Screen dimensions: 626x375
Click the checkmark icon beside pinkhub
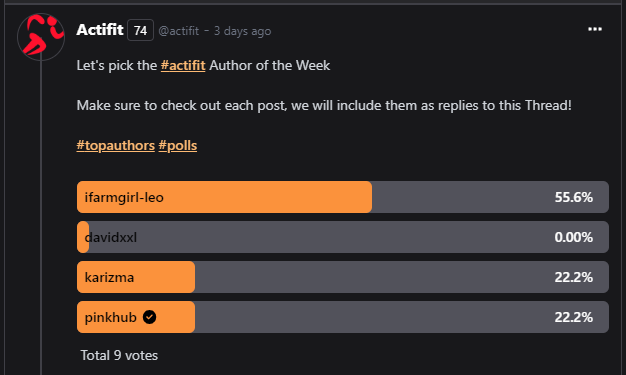tap(149, 317)
